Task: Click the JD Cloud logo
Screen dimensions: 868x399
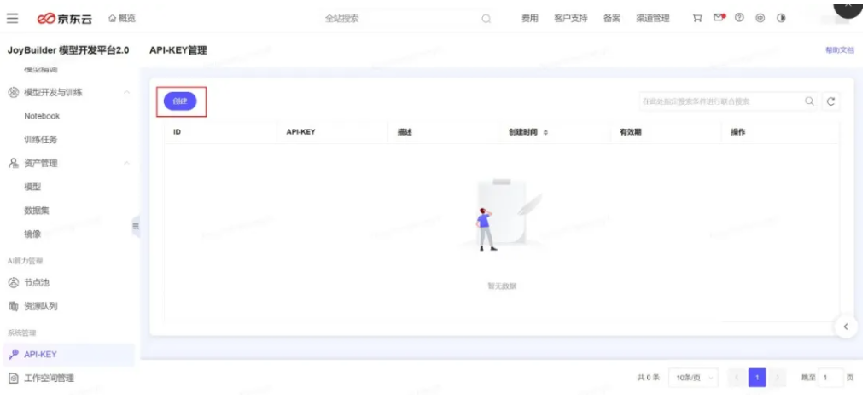Action: [65, 18]
